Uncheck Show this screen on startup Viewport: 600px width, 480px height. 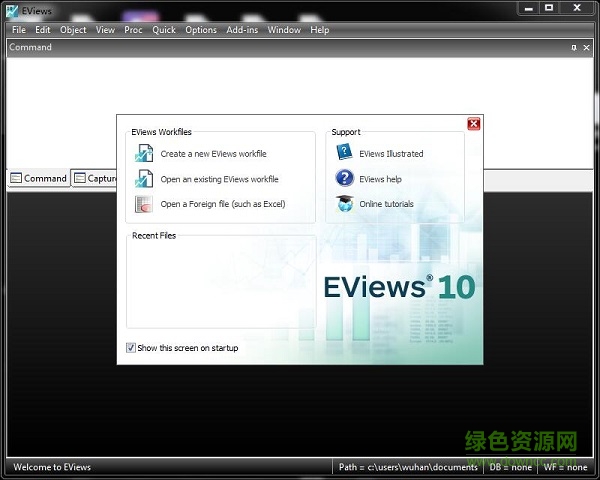click(130, 348)
